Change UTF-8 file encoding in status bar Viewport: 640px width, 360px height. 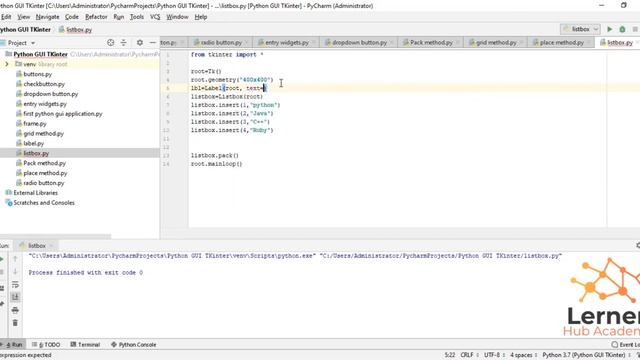pyautogui.click(x=492, y=355)
